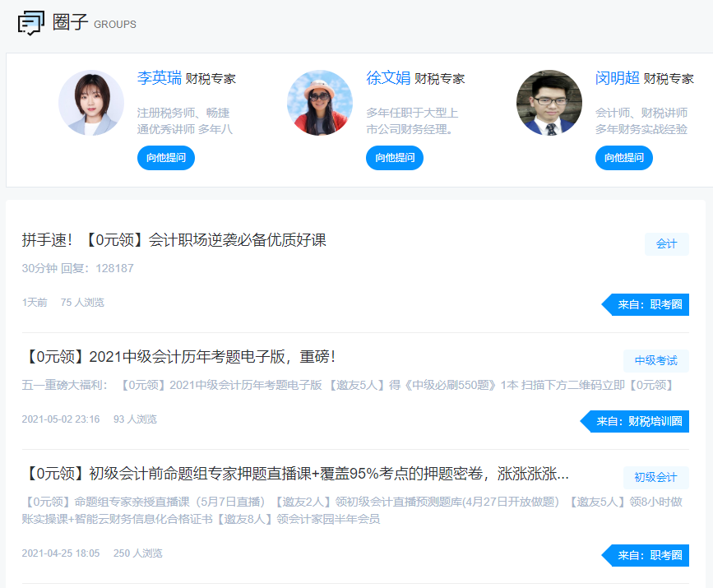Image resolution: width=713 pixels, height=588 pixels.
Task: Click 向他提问 button under 闵明超
Action: point(624,158)
